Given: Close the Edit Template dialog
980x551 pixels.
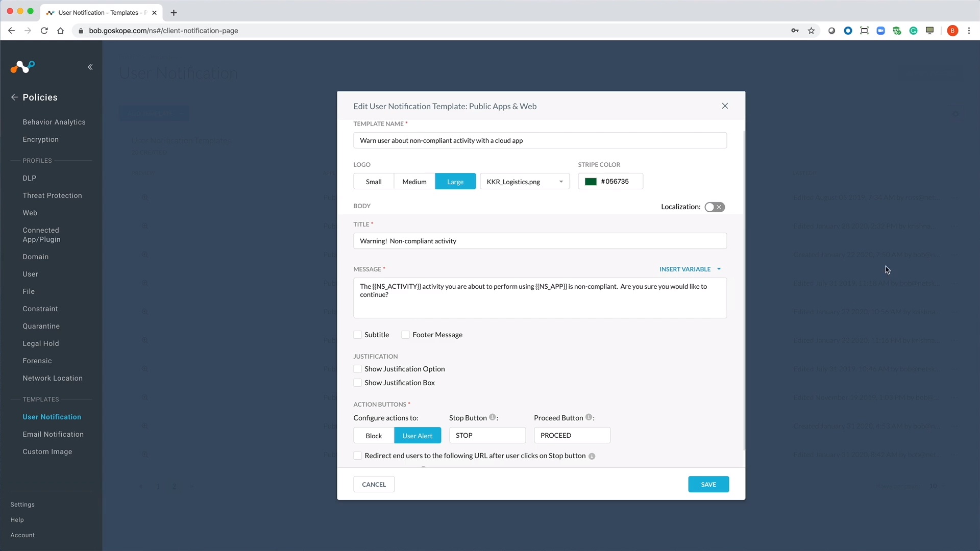Looking at the screenshot, I should [x=725, y=106].
